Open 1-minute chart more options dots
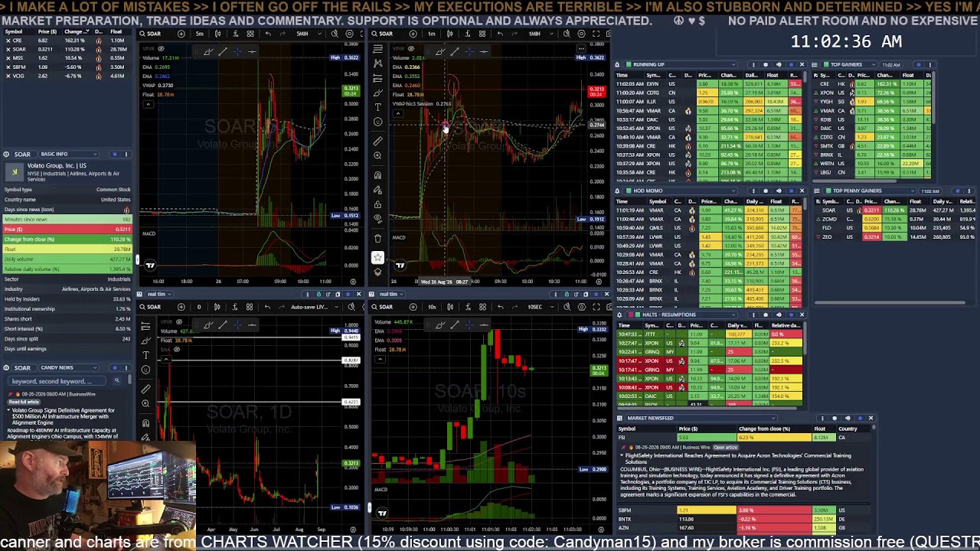This screenshot has width=980, height=551. (582, 49)
